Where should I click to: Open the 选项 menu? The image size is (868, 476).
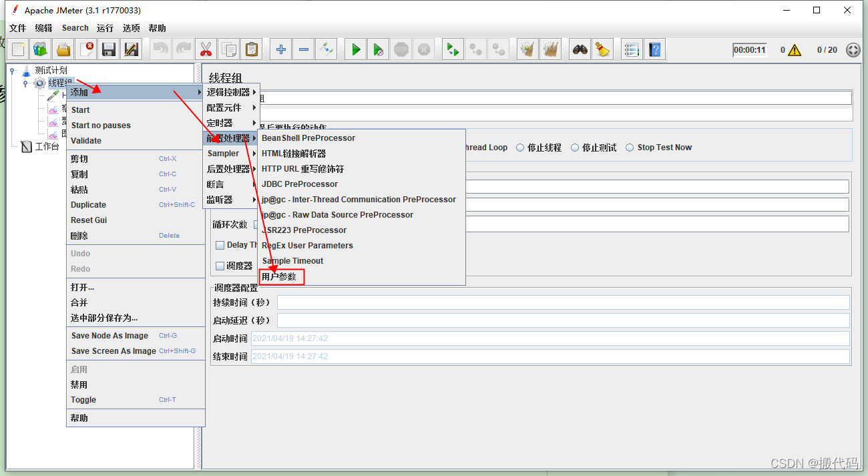click(132, 28)
